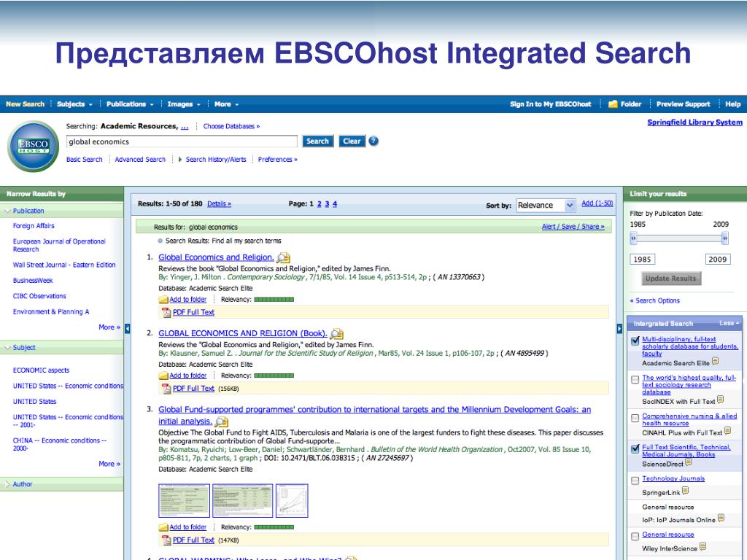Open the Preferences link
This screenshot has width=747, height=560.
[x=277, y=160]
